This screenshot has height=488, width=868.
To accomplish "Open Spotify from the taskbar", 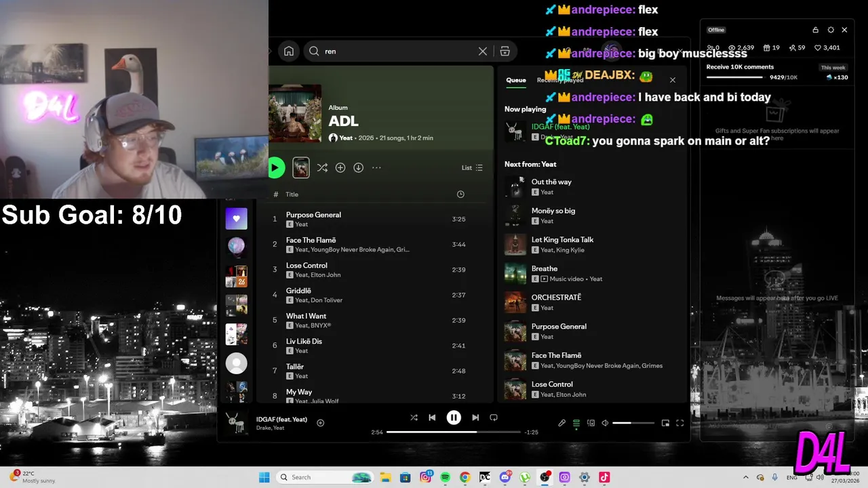I will 446,477.
